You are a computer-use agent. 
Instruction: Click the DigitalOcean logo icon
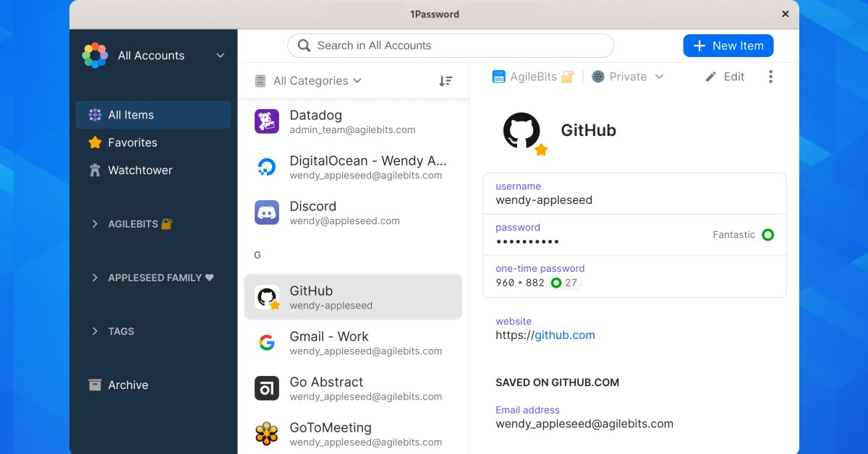267,167
